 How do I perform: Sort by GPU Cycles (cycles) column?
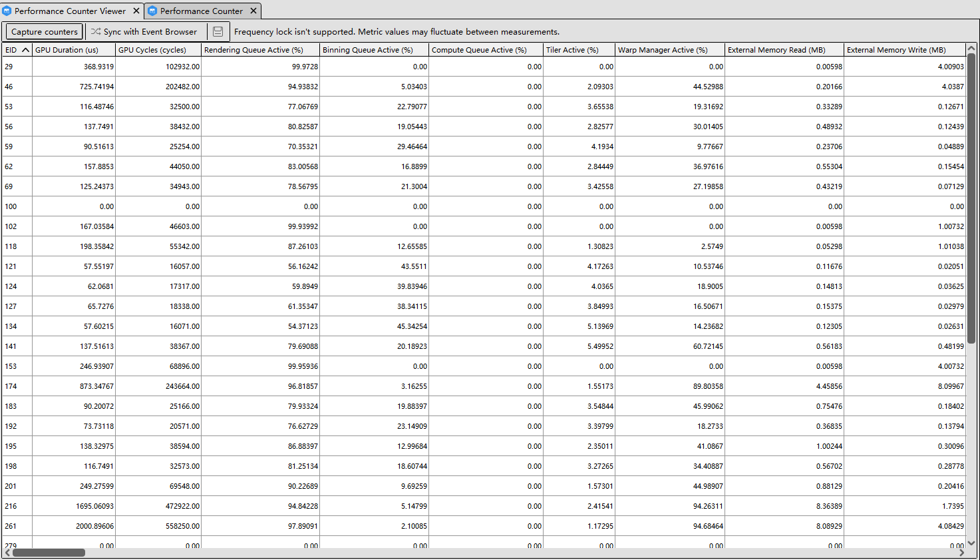coord(158,50)
